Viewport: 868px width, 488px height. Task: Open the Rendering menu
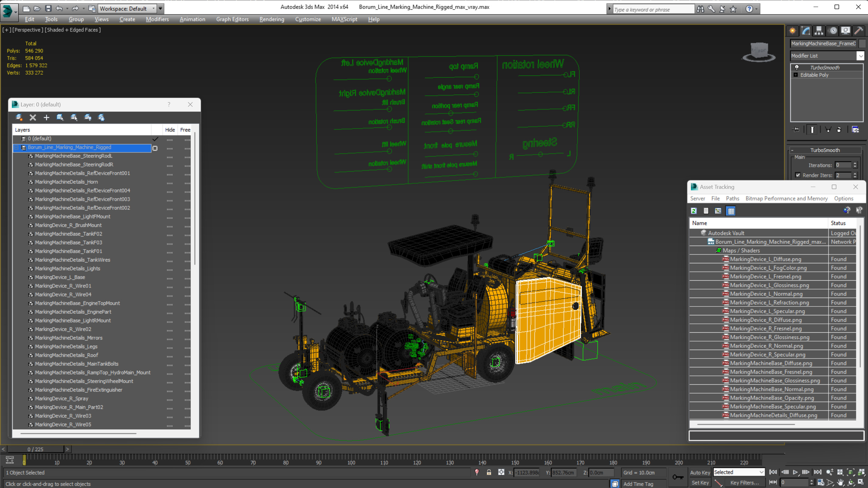[272, 19]
